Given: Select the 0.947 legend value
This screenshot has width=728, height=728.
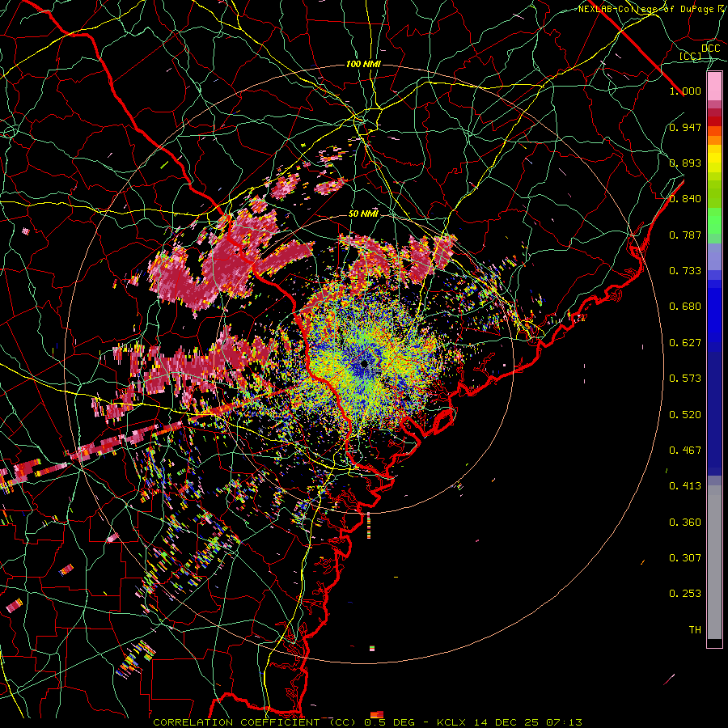Looking at the screenshot, I should point(685,127).
